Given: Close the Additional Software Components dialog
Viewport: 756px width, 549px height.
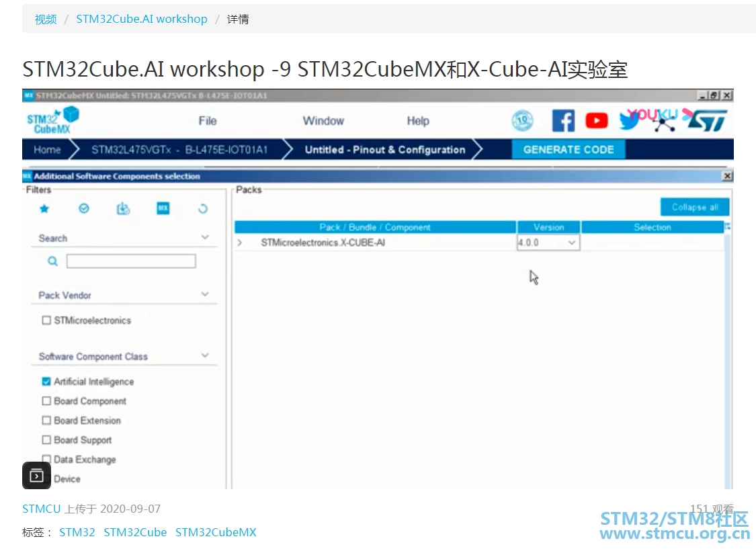Looking at the screenshot, I should [727, 176].
